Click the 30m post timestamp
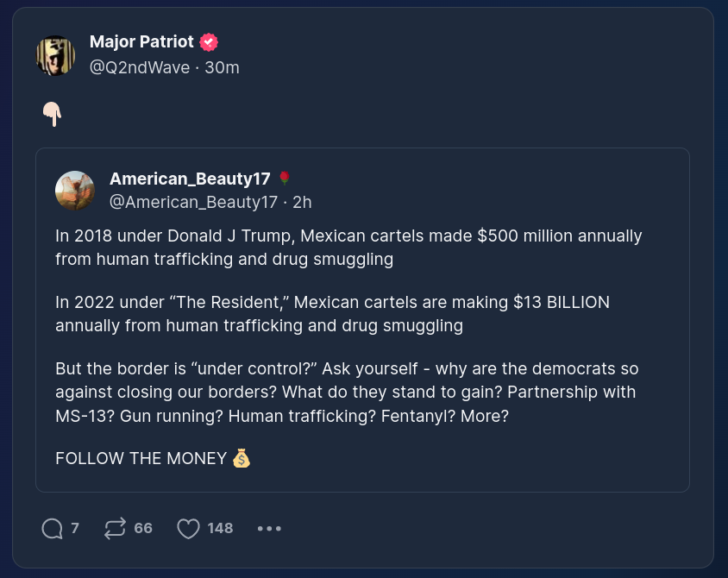Image resolution: width=728 pixels, height=578 pixels. (x=222, y=67)
